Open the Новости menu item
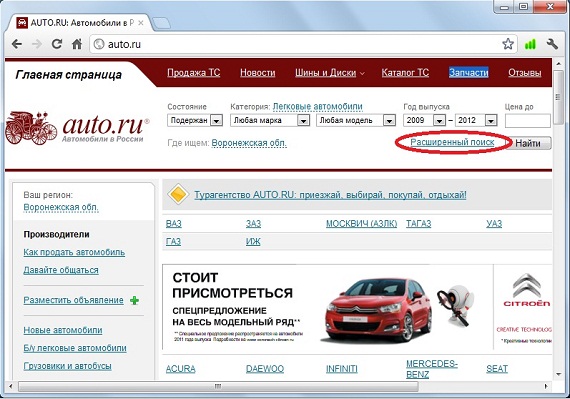 [257, 73]
